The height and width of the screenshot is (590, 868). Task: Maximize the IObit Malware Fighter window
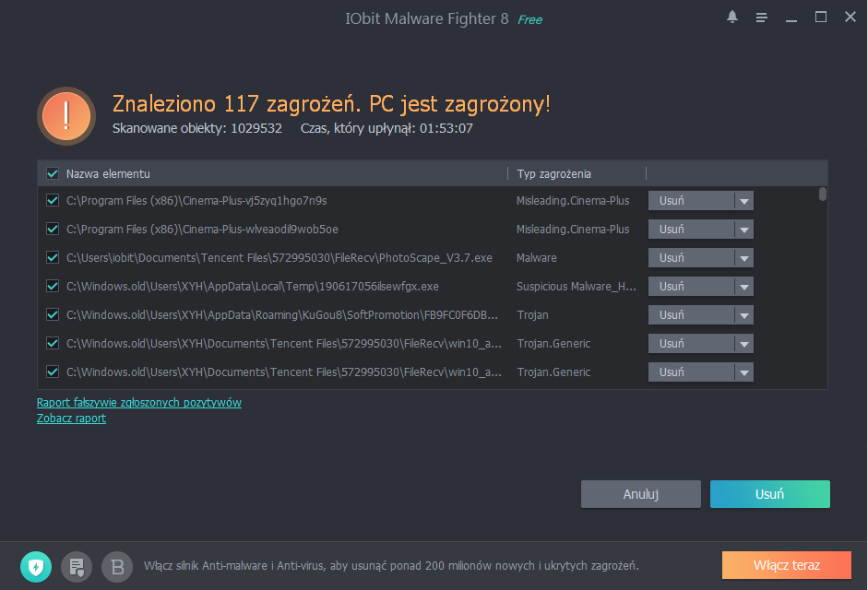coord(821,18)
